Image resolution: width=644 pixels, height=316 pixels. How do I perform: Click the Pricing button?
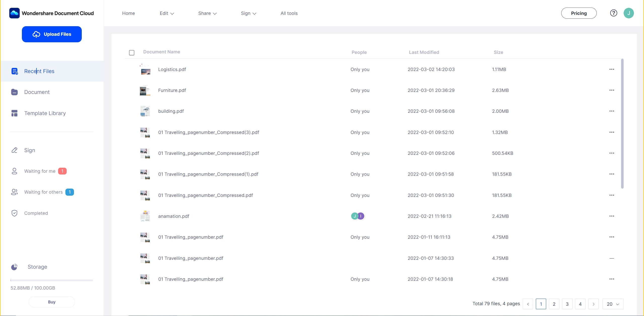click(x=579, y=13)
